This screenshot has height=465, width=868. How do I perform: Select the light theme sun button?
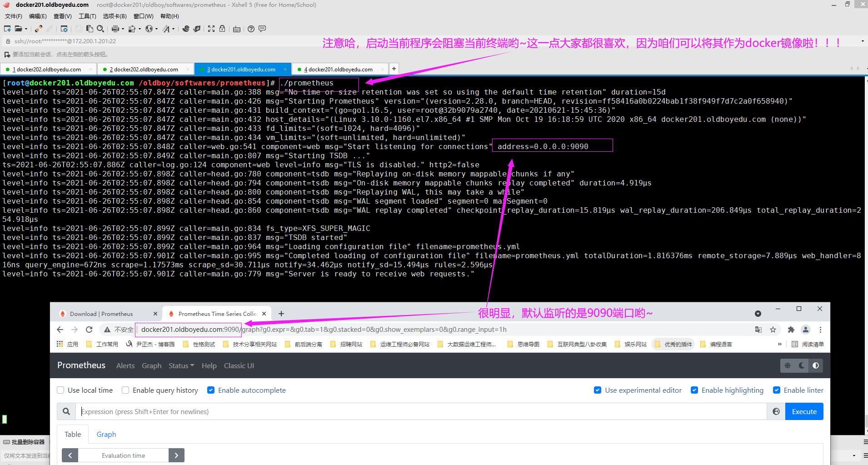(788, 365)
